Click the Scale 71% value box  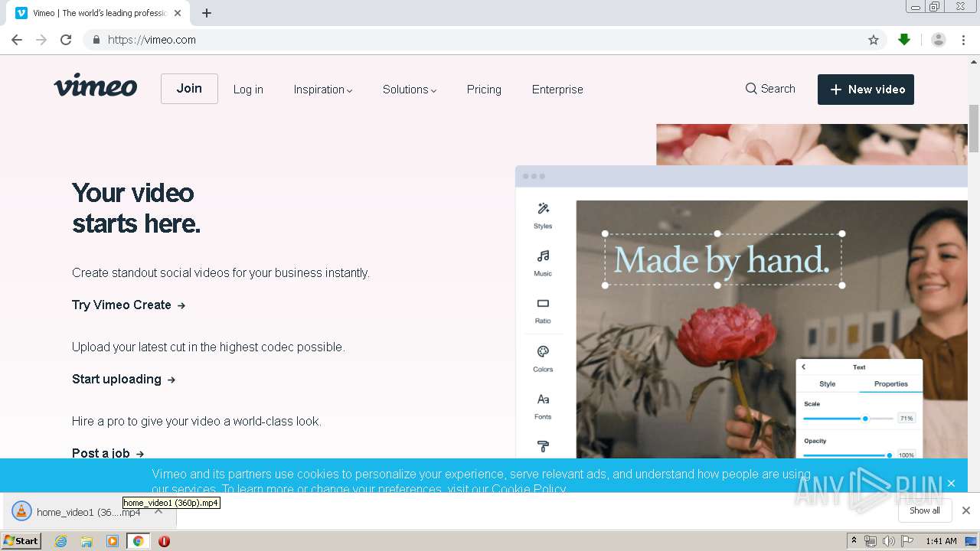point(906,419)
